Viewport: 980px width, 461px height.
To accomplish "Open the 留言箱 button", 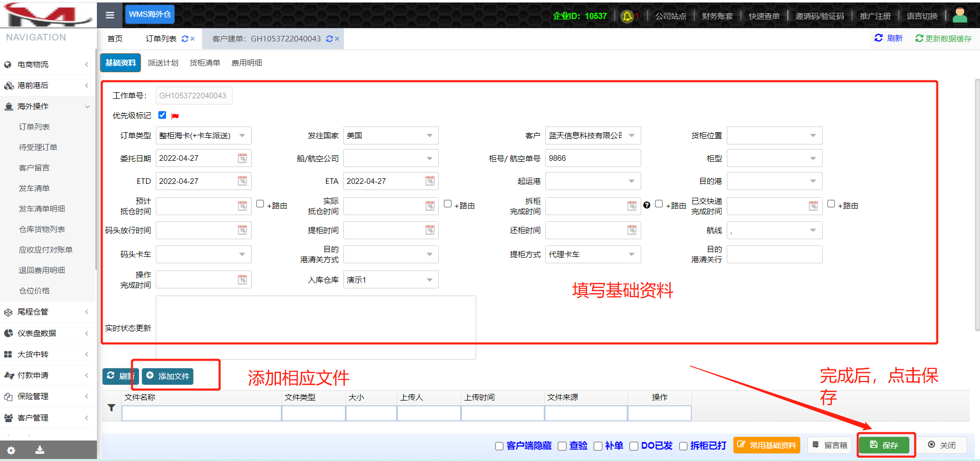I will tap(830, 445).
